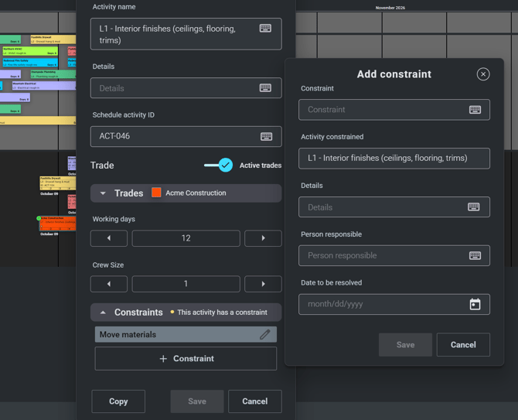Click Save in Add constraint dialog
Image resolution: width=518 pixels, height=420 pixels.
pos(405,345)
